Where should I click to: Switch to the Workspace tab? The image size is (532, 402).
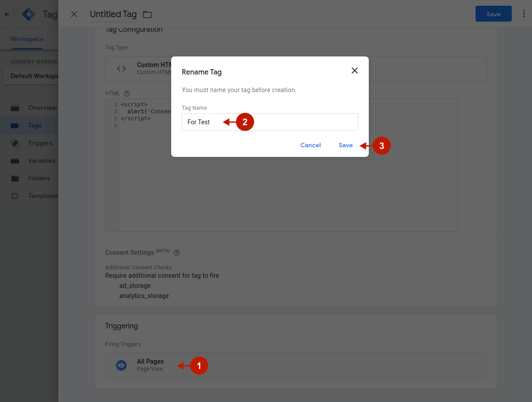27,39
